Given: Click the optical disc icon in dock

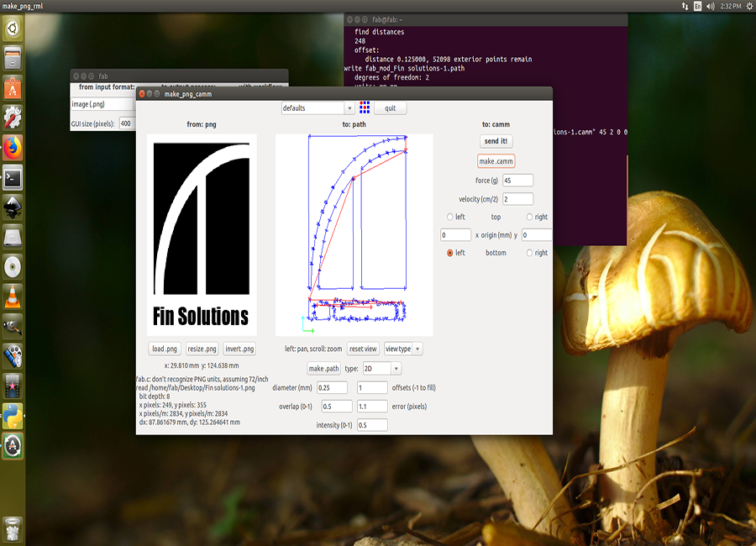Looking at the screenshot, I should coord(13,267).
